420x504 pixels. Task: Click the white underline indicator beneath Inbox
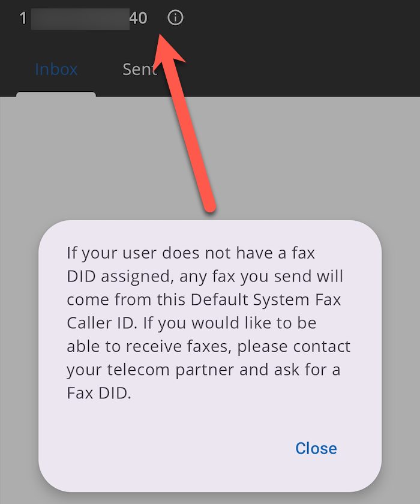tap(56, 94)
